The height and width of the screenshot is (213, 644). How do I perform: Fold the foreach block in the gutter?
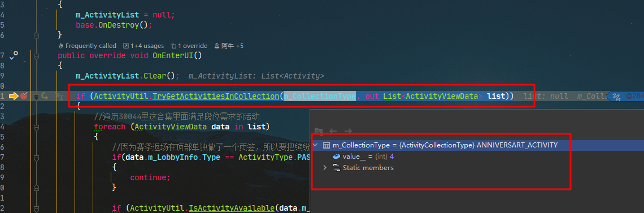tap(36, 127)
